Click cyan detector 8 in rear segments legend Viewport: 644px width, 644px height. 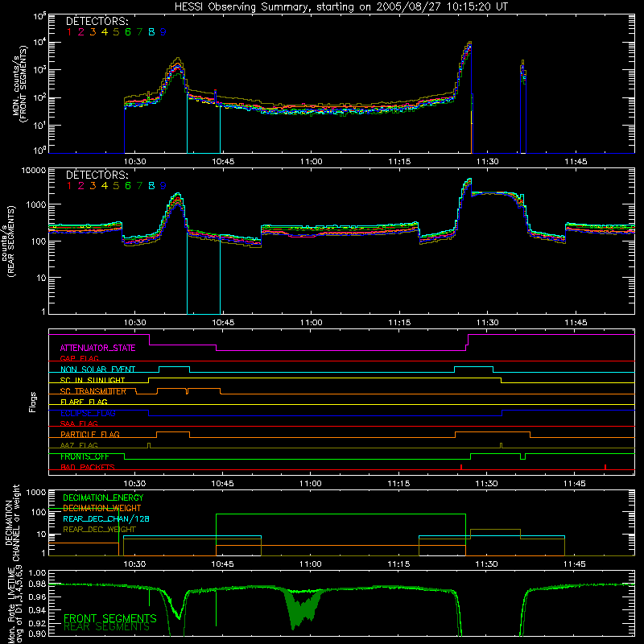pyautogui.click(x=151, y=186)
